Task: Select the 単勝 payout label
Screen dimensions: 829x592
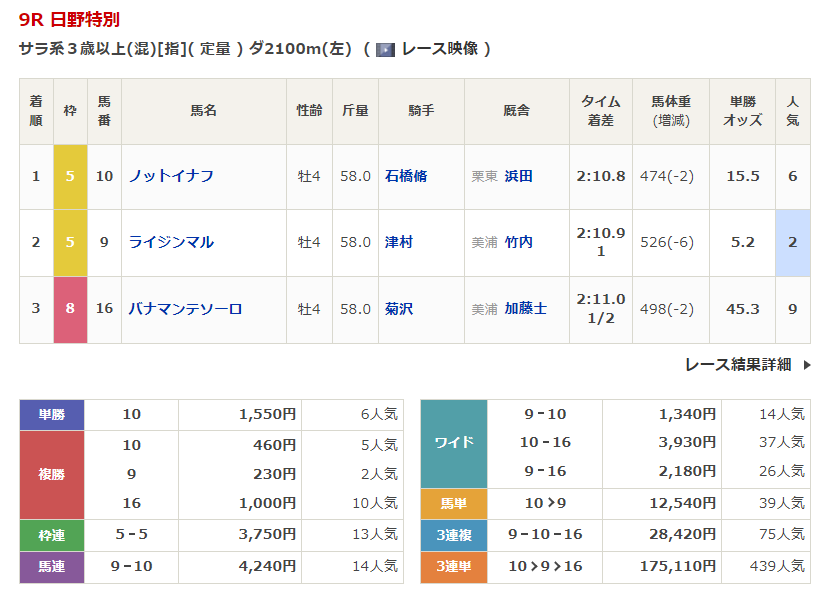Action: pyautogui.click(x=52, y=414)
